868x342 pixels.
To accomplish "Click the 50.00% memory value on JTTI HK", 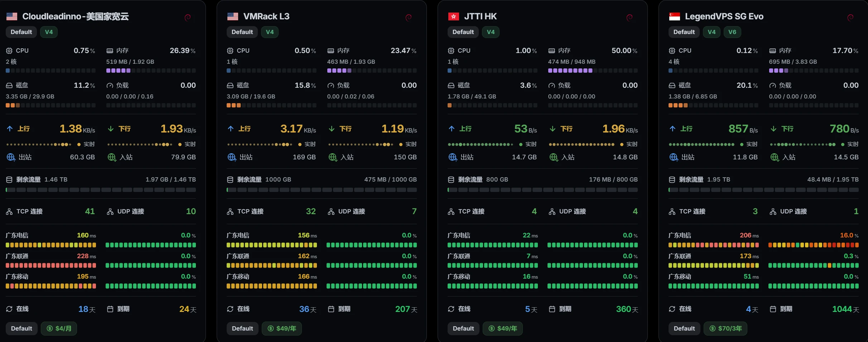I will click(x=625, y=50).
